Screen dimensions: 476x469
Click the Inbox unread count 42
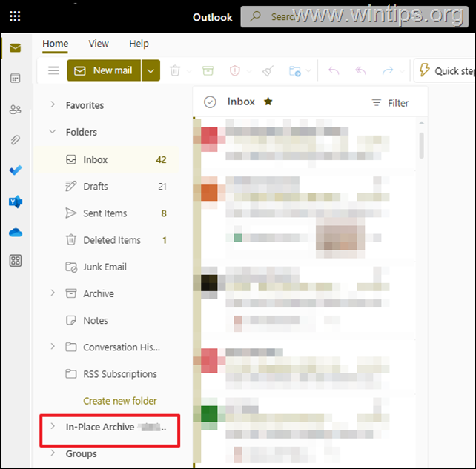tap(161, 159)
